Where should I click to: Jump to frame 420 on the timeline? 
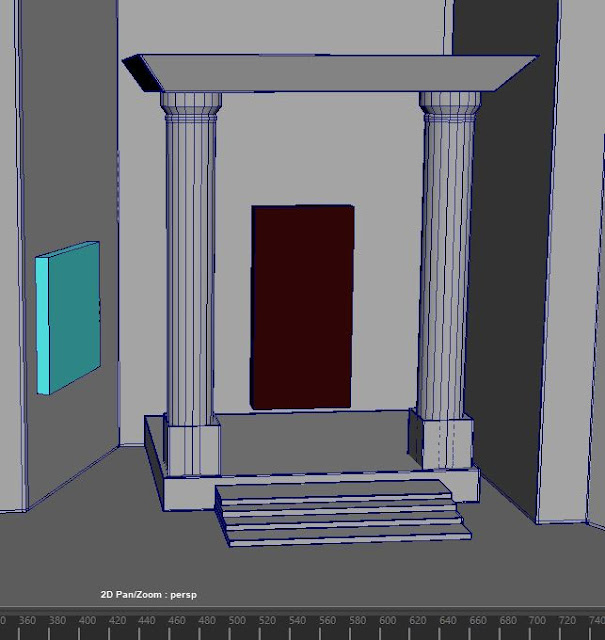[x=117, y=620]
